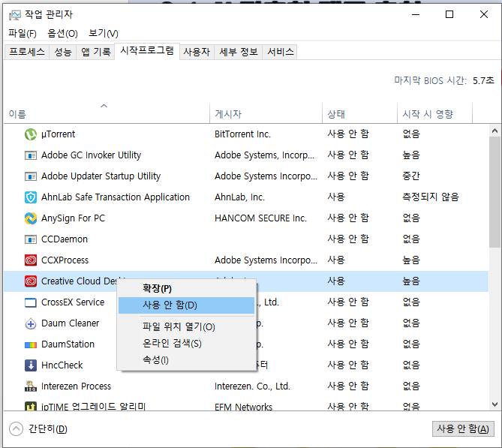Click the DaumStation colorful icon

coord(31,345)
